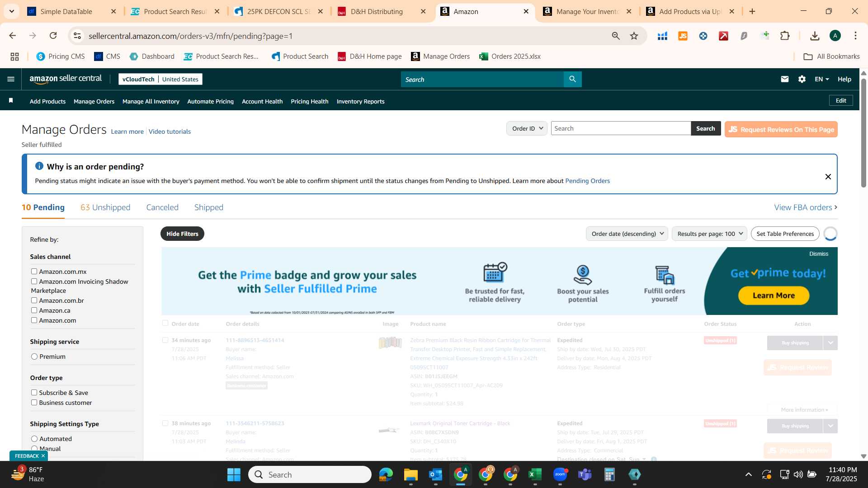This screenshot has width=868, height=488.
Task: Click the search magnifier button in Seller Central
Action: click(x=572, y=79)
